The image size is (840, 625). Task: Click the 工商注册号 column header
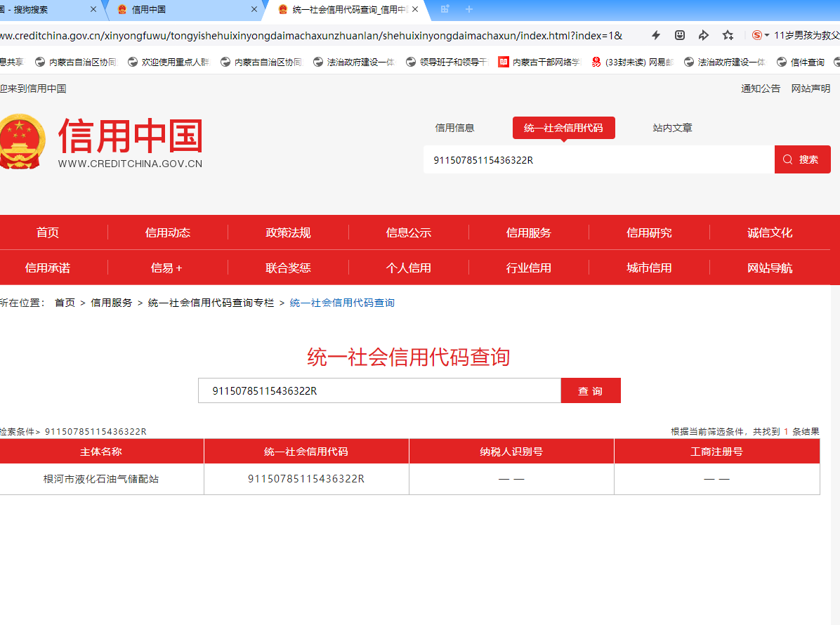717,452
